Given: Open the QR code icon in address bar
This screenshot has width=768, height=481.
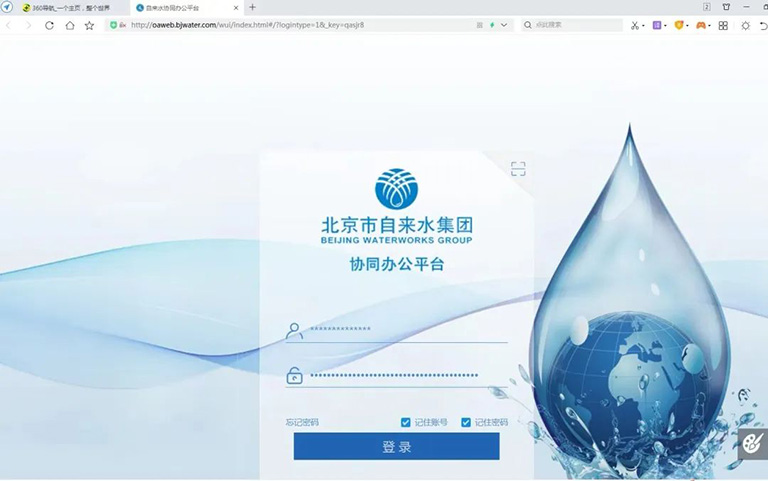Looking at the screenshot, I should (480, 25).
